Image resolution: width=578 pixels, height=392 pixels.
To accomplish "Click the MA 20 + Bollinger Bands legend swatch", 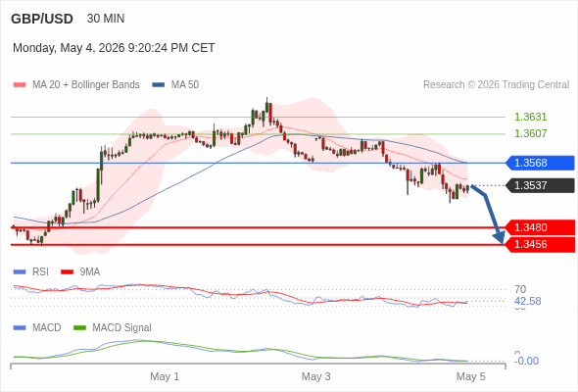I will 20,85.
